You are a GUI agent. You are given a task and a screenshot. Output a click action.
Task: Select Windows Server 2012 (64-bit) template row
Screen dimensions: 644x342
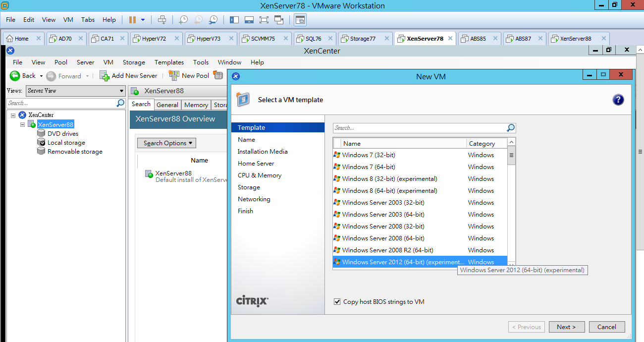click(x=420, y=262)
